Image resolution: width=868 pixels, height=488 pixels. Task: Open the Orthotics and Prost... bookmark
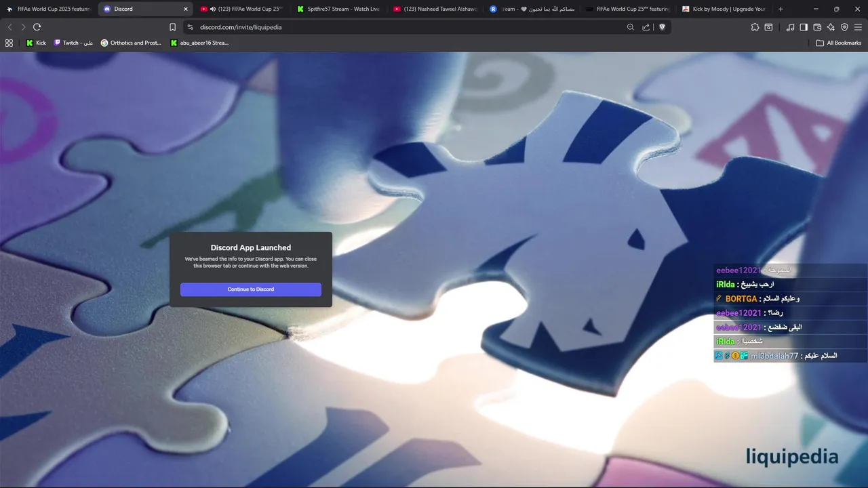pyautogui.click(x=131, y=43)
